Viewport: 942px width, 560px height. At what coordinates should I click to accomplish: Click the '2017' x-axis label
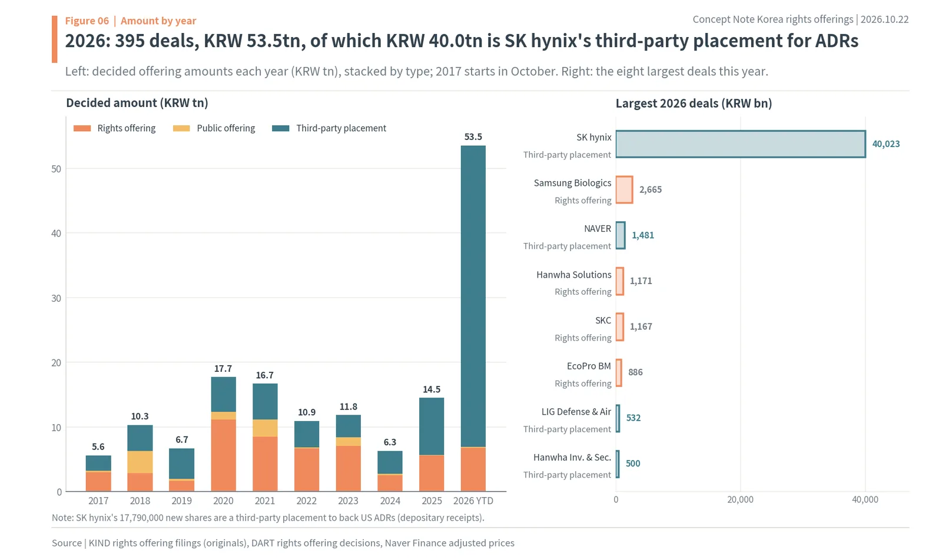click(x=98, y=501)
